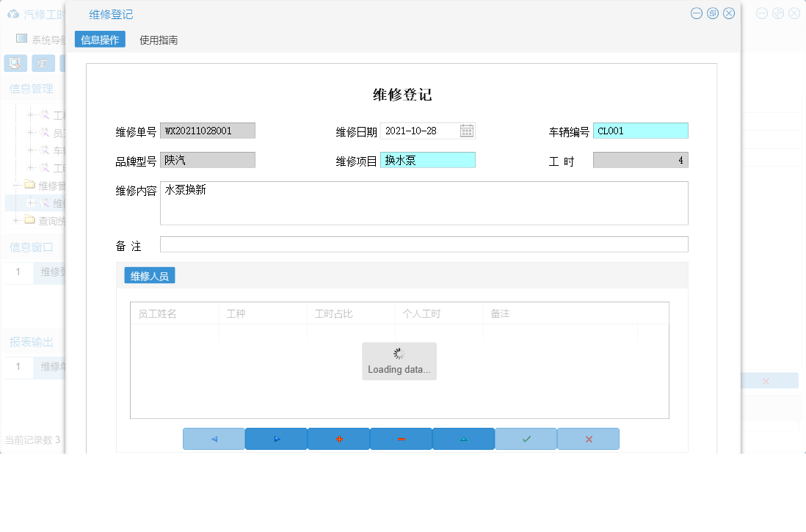Open the calendar picker for 维修日期

pyautogui.click(x=468, y=130)
